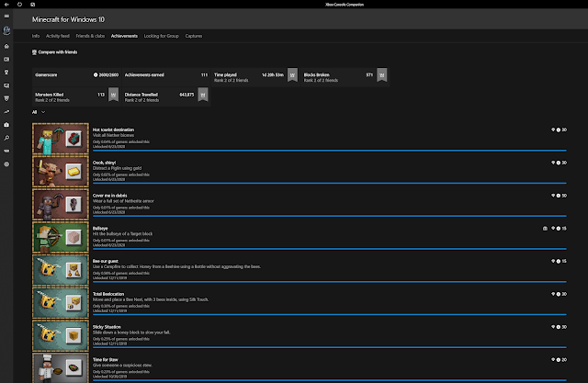Expand the All achievements filter dropdown

tap(39, 112)
